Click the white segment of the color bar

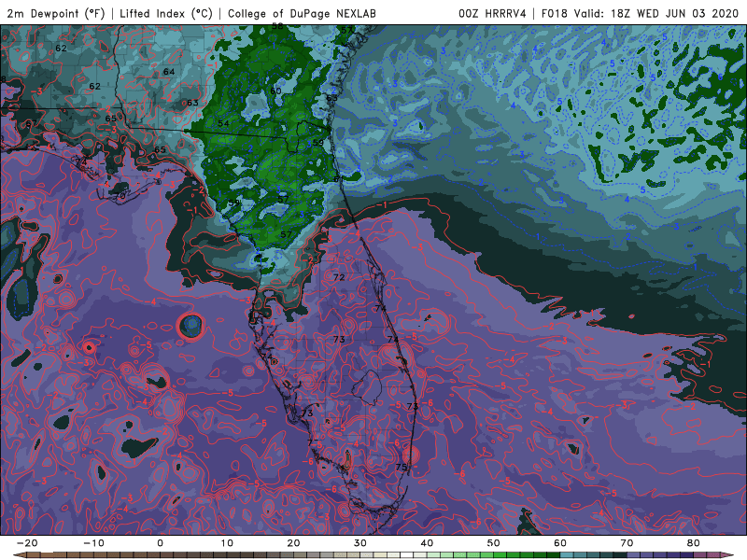407,555
